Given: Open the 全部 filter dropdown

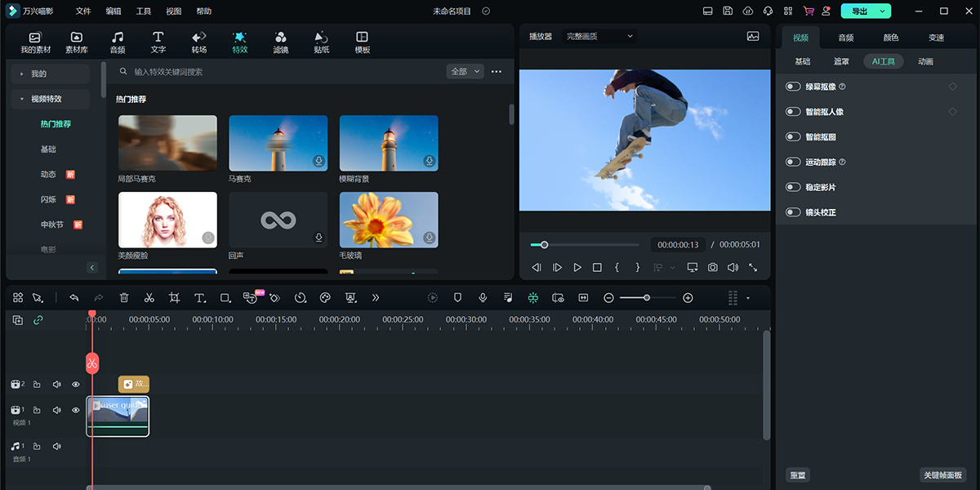Looking at the screenshot, I should tap(465, 72).
